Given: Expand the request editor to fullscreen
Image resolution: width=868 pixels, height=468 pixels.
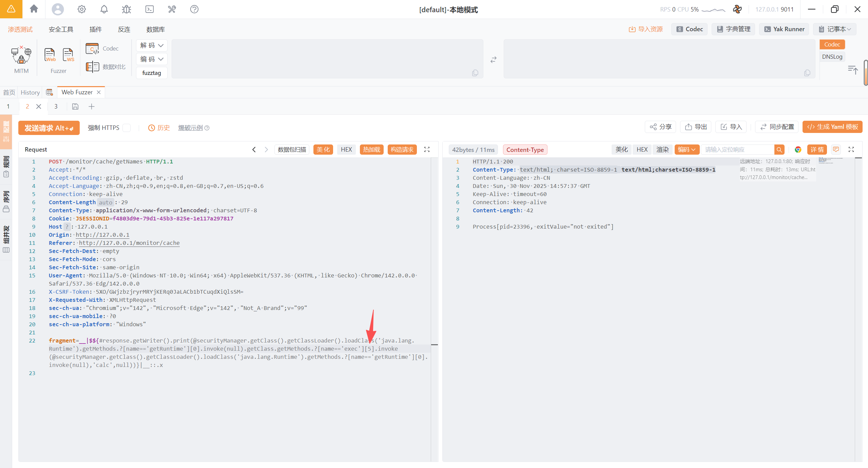Looking at the screenshot, I should pyautogui.click(x=427, y=150).
